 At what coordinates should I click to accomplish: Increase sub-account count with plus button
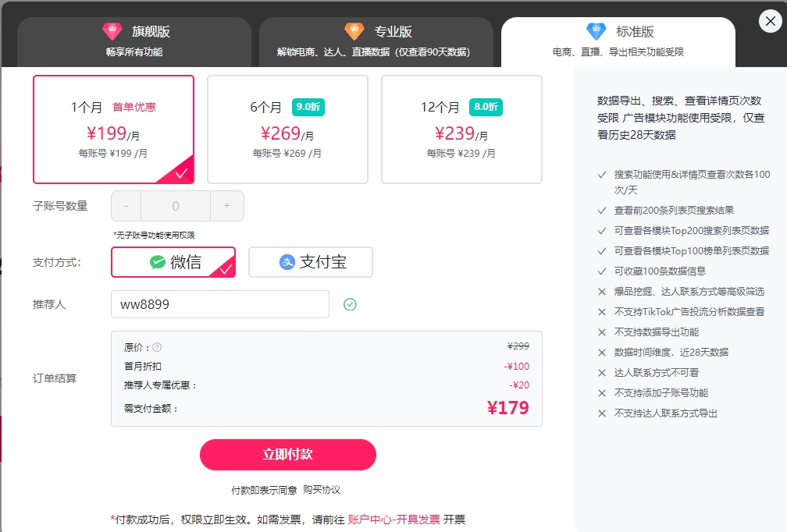227,206
